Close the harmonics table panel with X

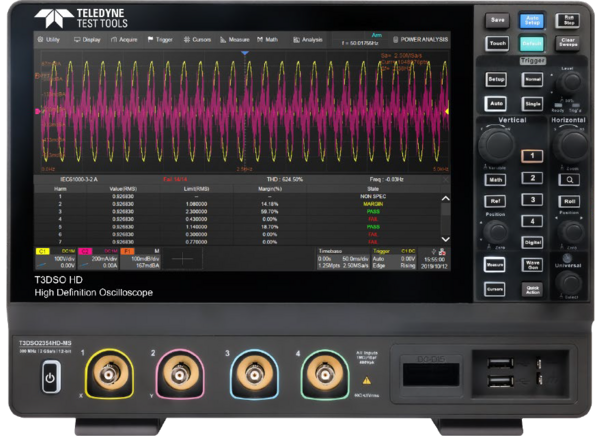[x=445, y=180]
